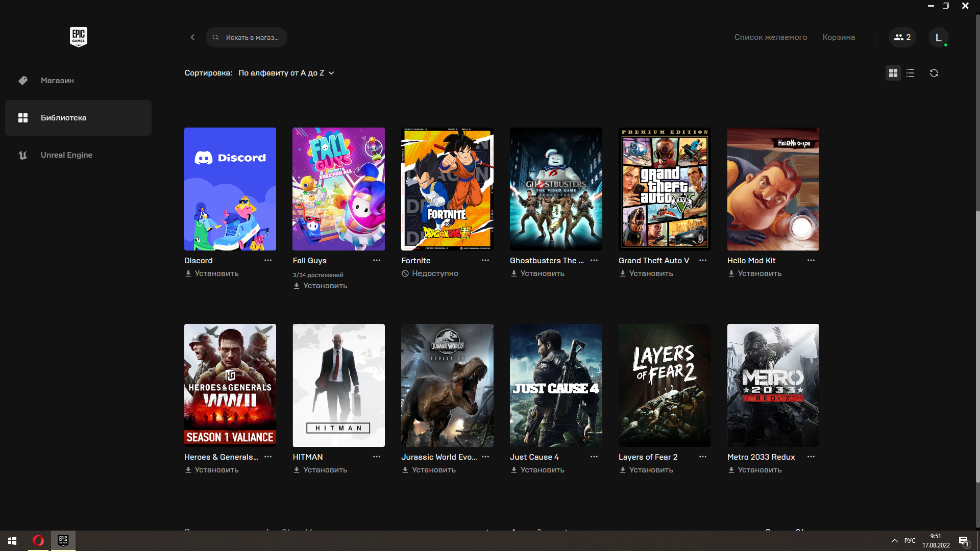Open Jurassic World Evolution options menu

(x=485, y=457)
